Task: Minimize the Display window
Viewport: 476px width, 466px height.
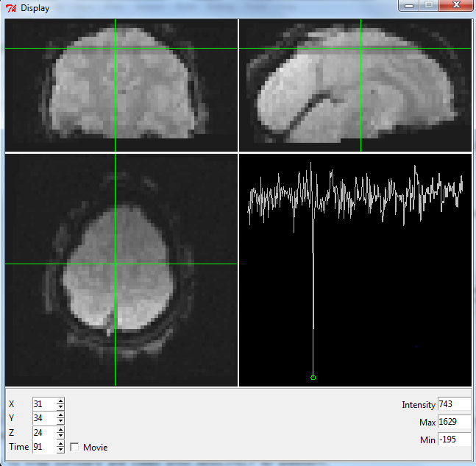Action: (x=409, y=5)
